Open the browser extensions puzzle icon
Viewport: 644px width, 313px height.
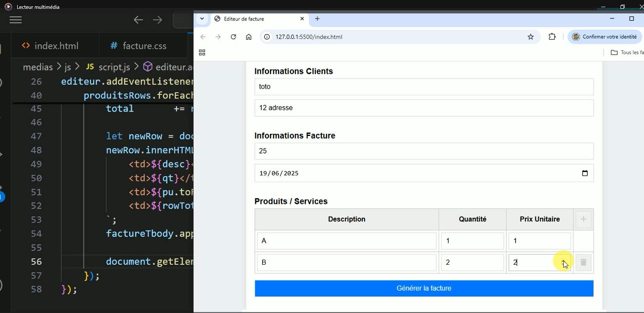point(552,37)
